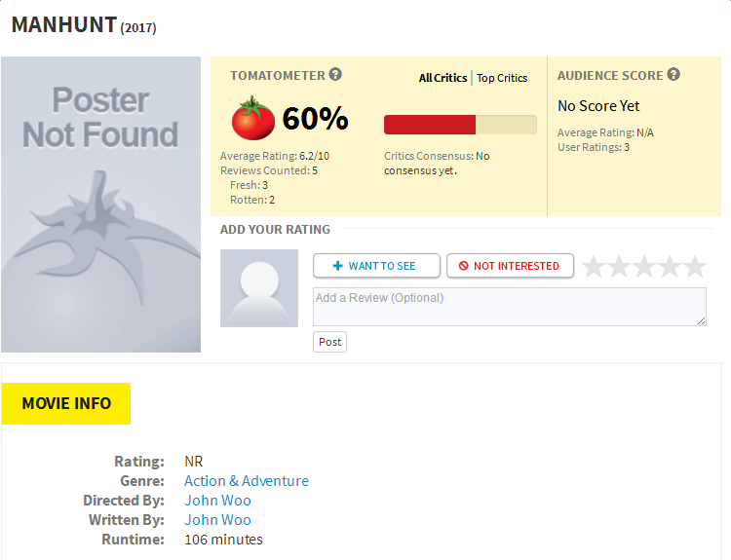
Task: Click the Tomatometer help question icon
Action: (335, 75)
